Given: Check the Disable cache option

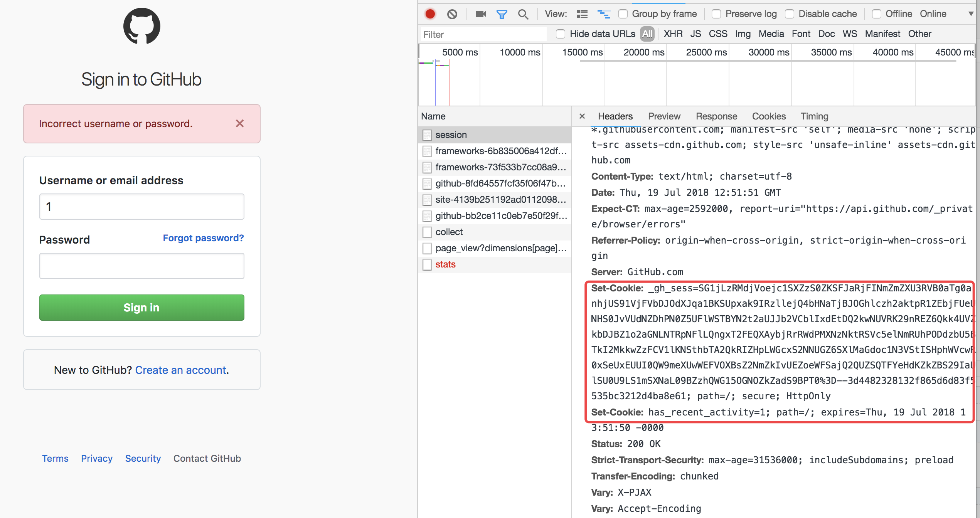Looking at the screenshot, I should [790, 14].
